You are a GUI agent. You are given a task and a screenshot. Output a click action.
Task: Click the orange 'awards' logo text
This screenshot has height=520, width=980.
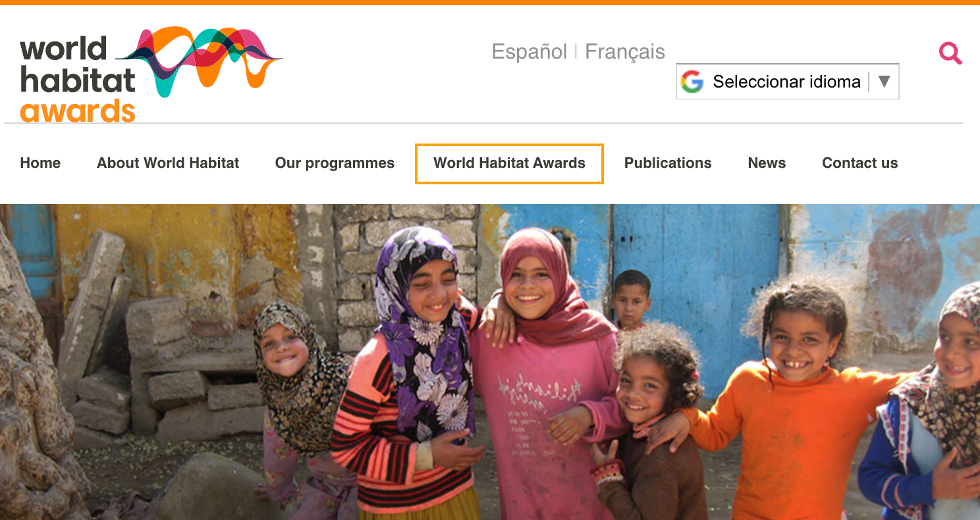[x=77, y=111]
